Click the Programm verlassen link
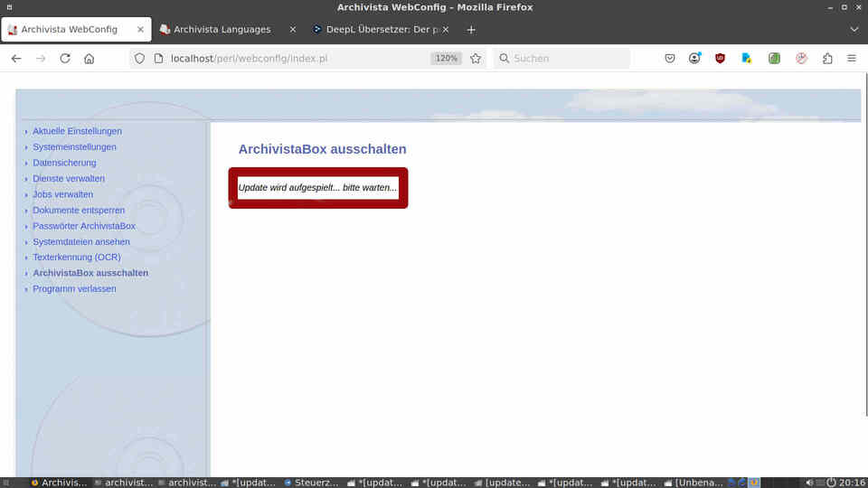This screenshot has height=488, width=868. [74, 289]
